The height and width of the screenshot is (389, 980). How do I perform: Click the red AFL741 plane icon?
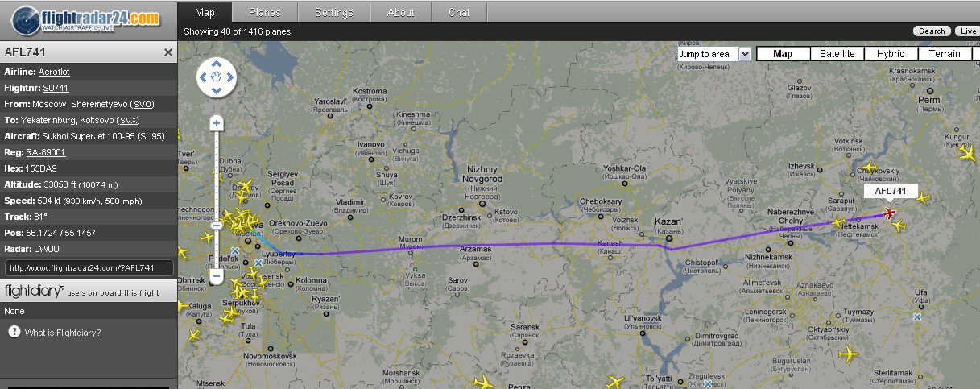(889, 213)
